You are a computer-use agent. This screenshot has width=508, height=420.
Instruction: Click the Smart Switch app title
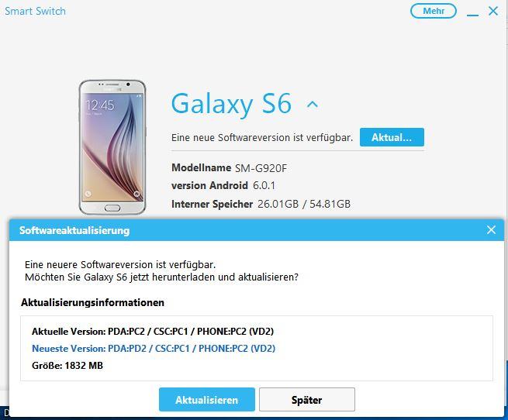(35, 12)
